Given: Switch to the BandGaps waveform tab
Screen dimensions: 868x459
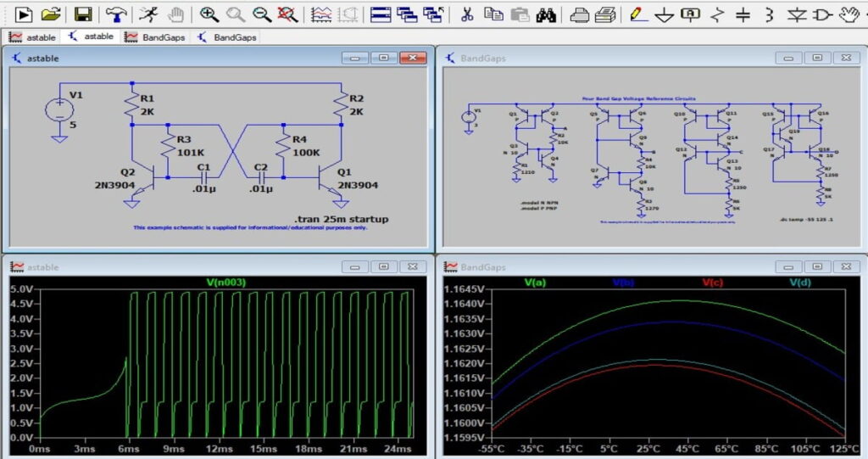Looking at the screenshot, I should 154,37.
